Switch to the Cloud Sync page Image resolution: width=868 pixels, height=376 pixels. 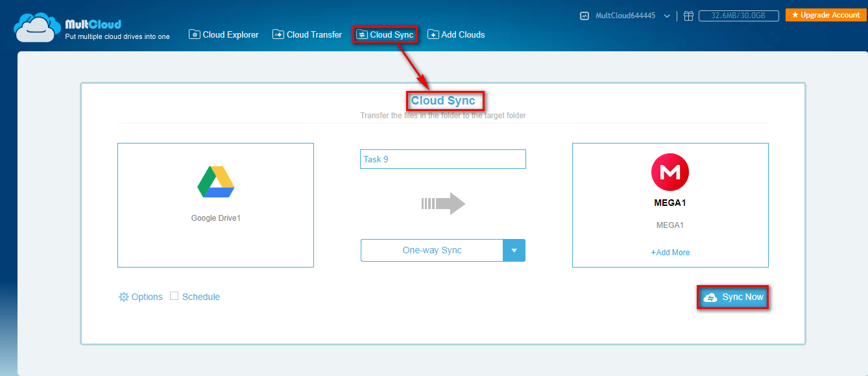(385, 34)
